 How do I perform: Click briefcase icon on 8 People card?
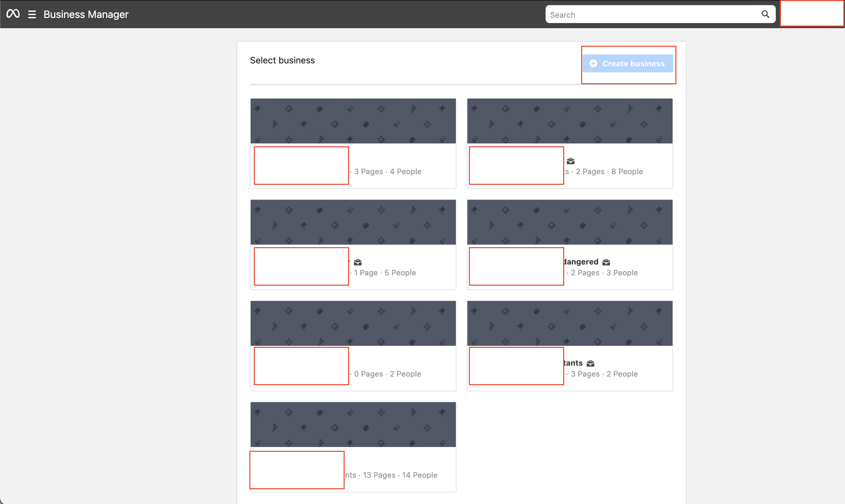click(570, 161)
